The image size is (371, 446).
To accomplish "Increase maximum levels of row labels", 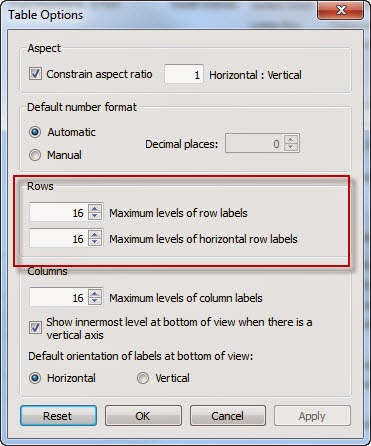I will coord(95,208).
